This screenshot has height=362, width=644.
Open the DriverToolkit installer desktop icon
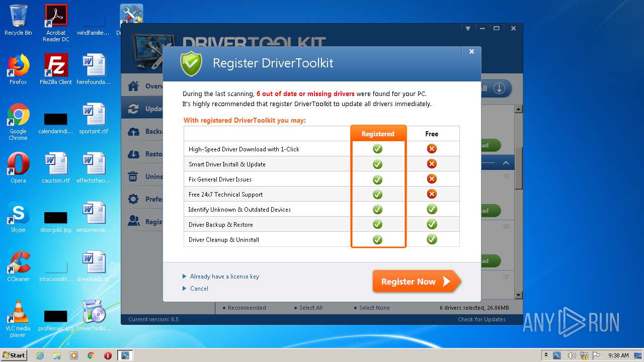click(94, 316)
